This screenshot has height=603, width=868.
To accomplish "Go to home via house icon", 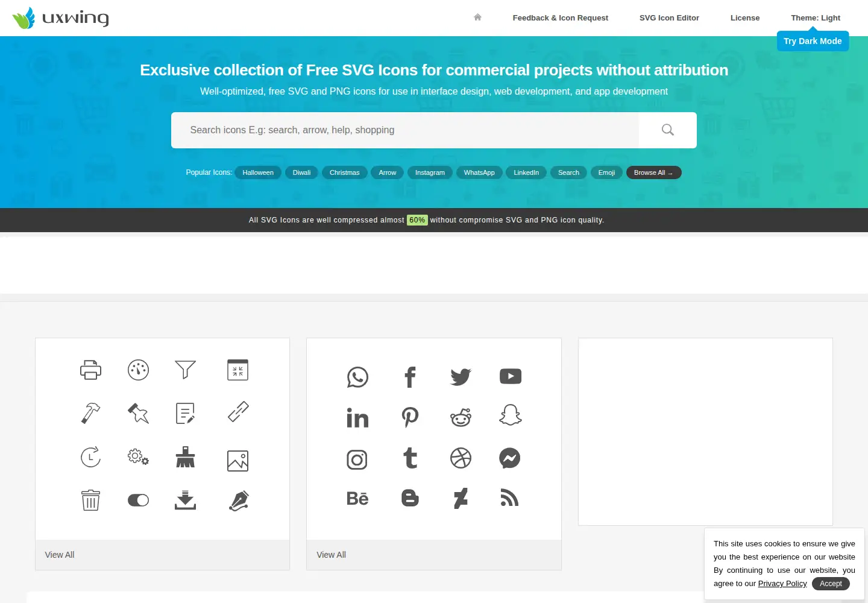I will 477,17.
